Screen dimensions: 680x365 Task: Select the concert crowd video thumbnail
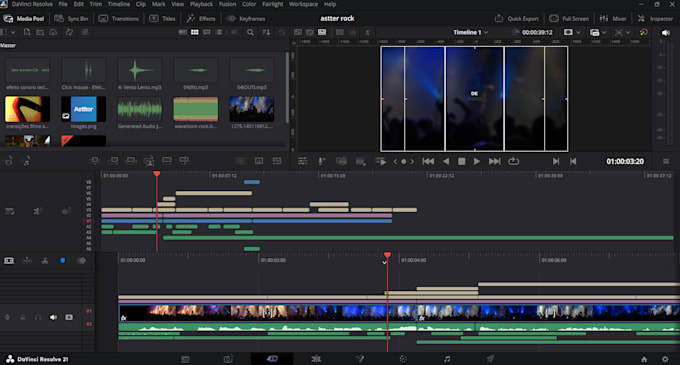[x=252, y=109]
